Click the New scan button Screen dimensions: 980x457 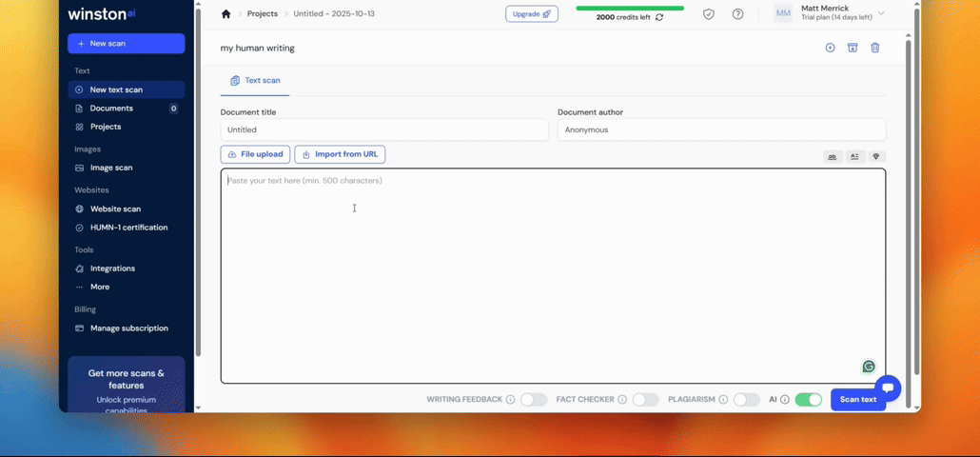(x=127, y=44)
